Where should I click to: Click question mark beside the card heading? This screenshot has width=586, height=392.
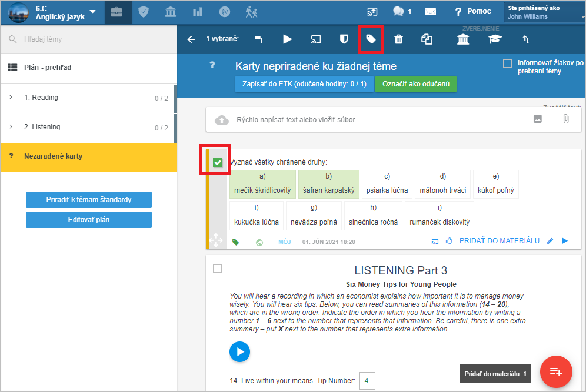coord(212,65)
